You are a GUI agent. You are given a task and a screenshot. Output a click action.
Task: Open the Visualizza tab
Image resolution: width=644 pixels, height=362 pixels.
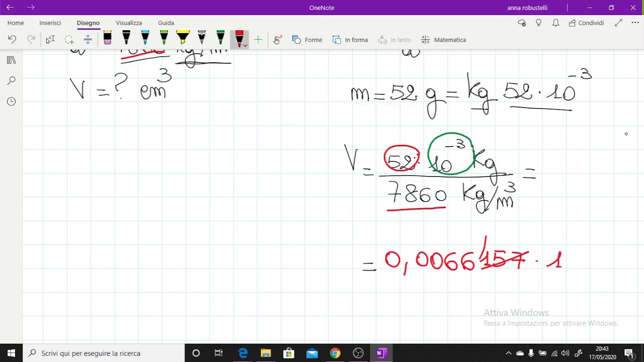129,23
